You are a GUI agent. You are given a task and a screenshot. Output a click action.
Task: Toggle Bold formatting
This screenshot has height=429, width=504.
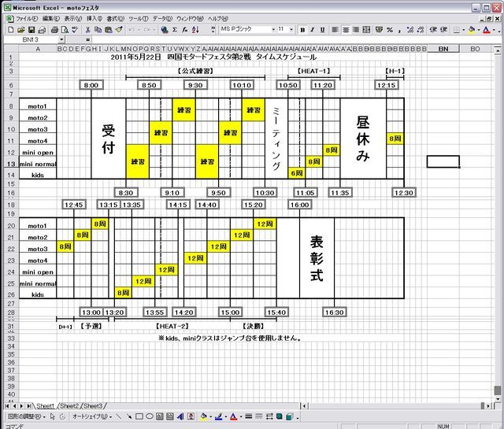click(x=302, y=29)
